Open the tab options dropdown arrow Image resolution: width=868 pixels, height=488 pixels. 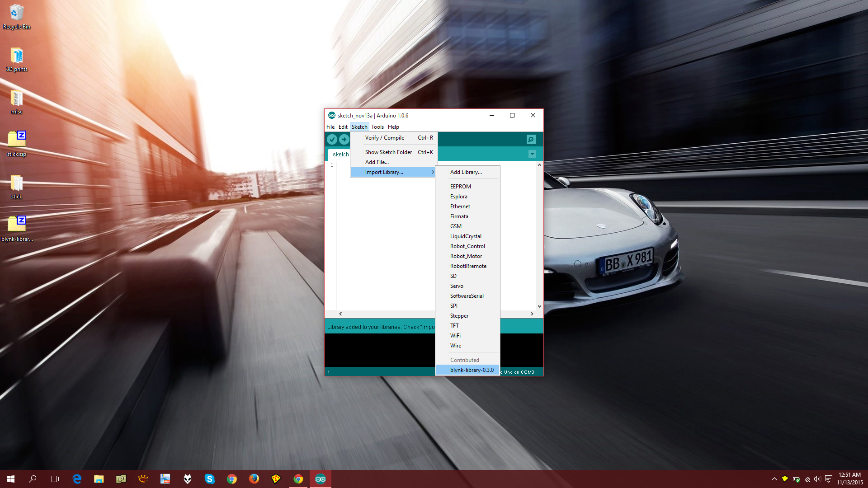532,154
